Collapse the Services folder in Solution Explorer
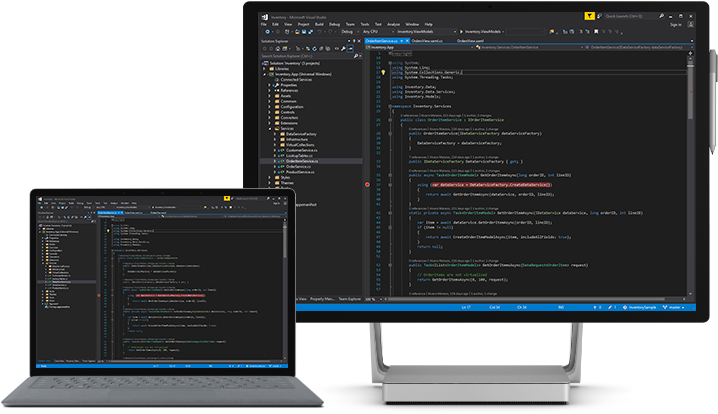Image resolution: width=718 pixels, height=414 pixels. click(x=270, y=129)
